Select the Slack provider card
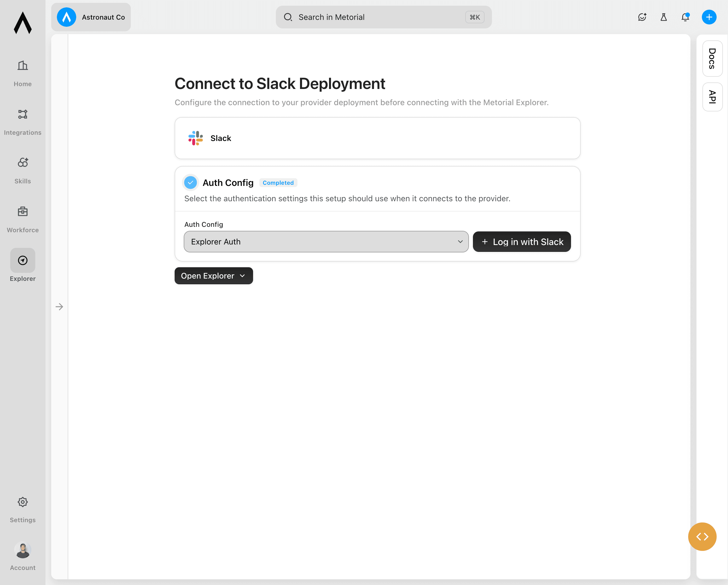Viewport: 728px width, 585px height. coord(377,138)
